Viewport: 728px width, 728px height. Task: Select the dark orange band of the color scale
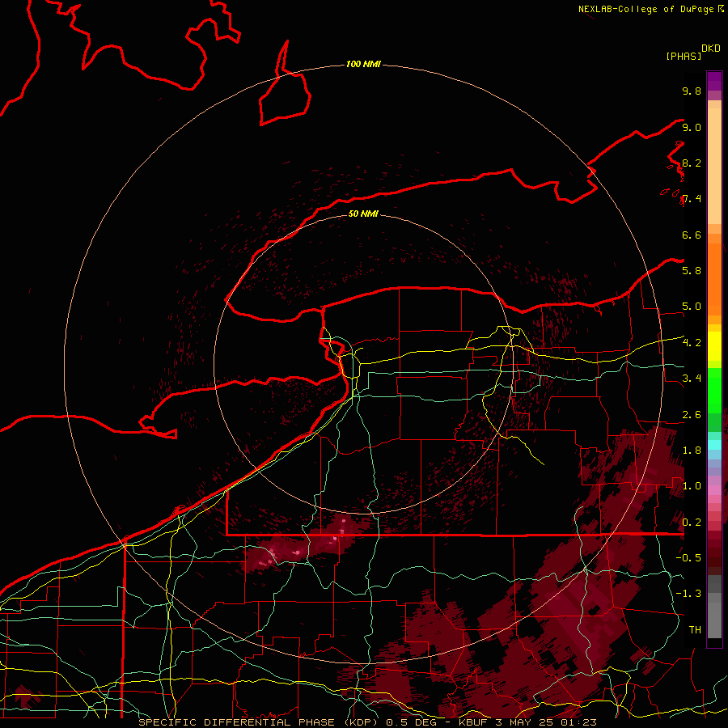tap(714, 278)
